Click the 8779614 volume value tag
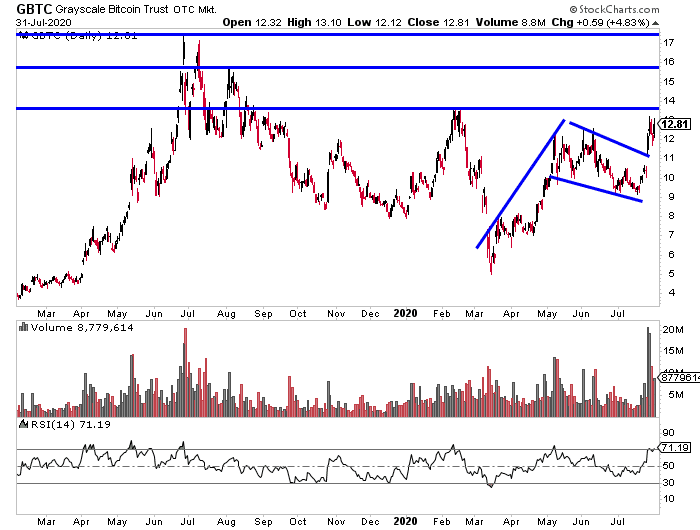700x530 pixels. click(679, 378)
